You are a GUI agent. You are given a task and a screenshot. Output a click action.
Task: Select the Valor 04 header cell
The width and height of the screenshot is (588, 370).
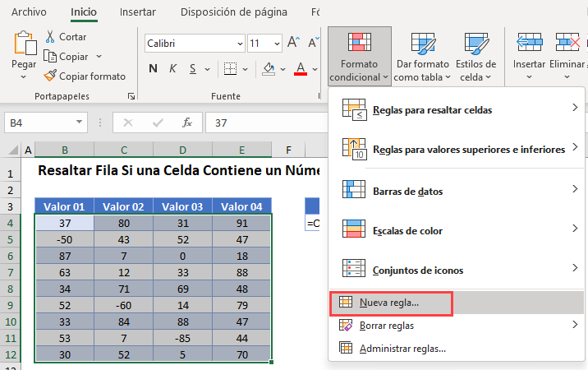tap(241, 206)
